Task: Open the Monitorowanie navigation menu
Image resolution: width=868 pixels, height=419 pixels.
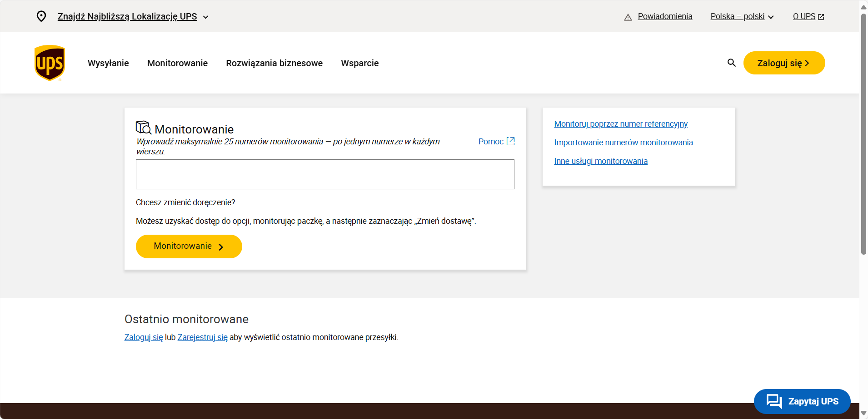Action: coord(177,63)
